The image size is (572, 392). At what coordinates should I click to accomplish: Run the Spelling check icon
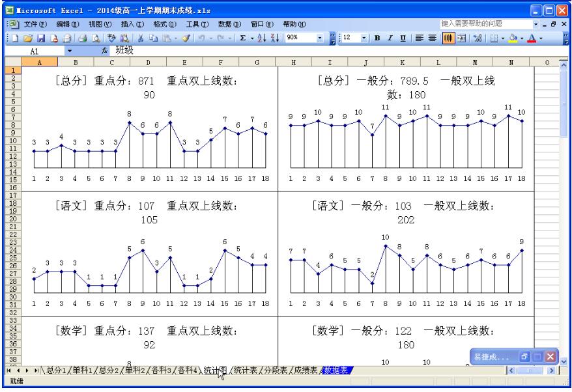[111, 38]
